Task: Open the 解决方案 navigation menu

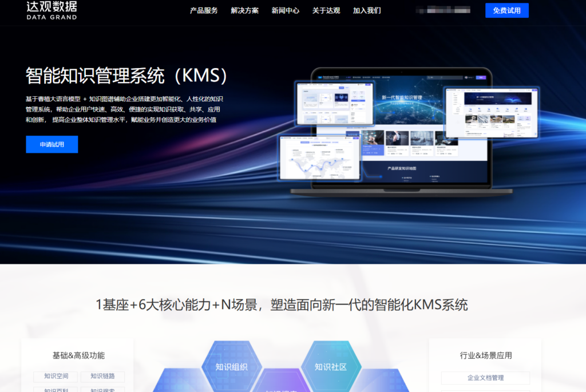Action: (x=244, y=10)
